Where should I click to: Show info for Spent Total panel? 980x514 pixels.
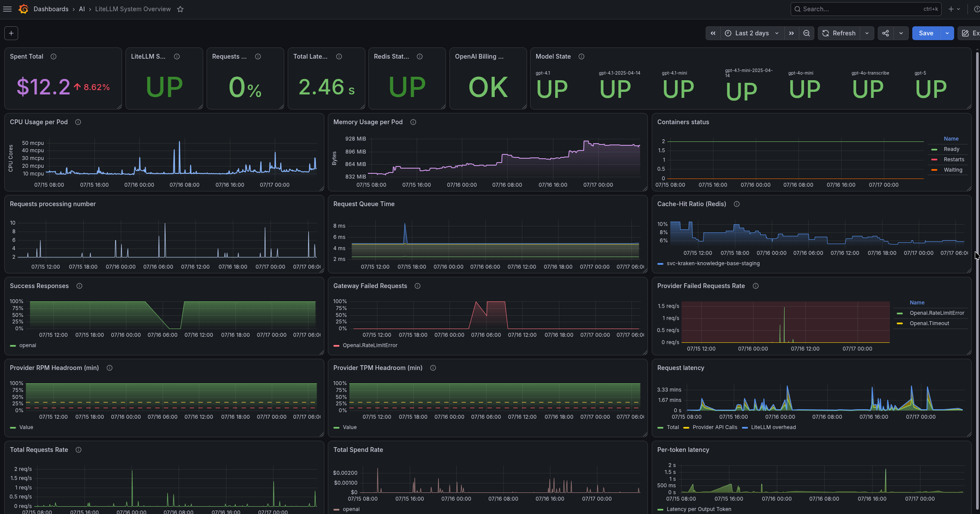click(x=53, y=56)
